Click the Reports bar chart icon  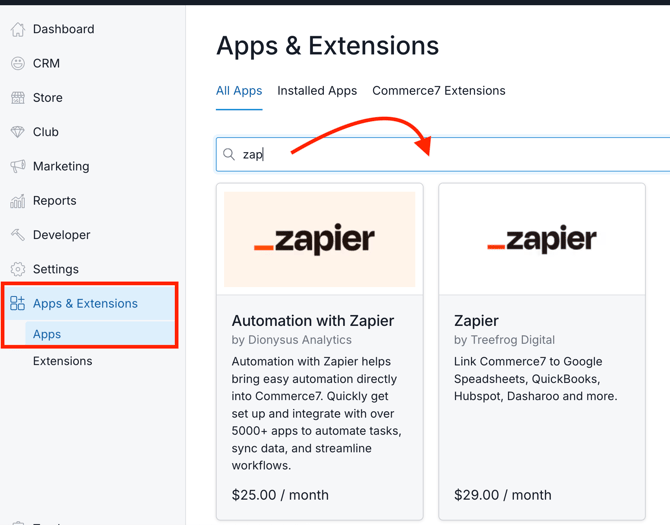(x=18, y=201)
